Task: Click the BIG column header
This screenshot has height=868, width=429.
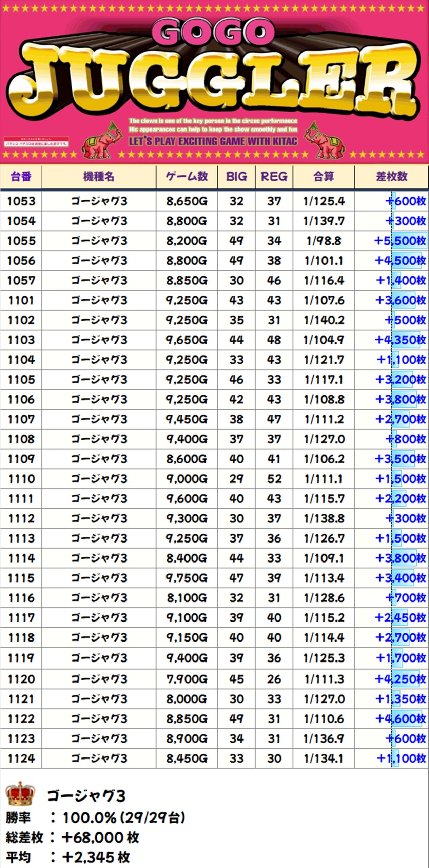Action: click(x=236, y=177)
